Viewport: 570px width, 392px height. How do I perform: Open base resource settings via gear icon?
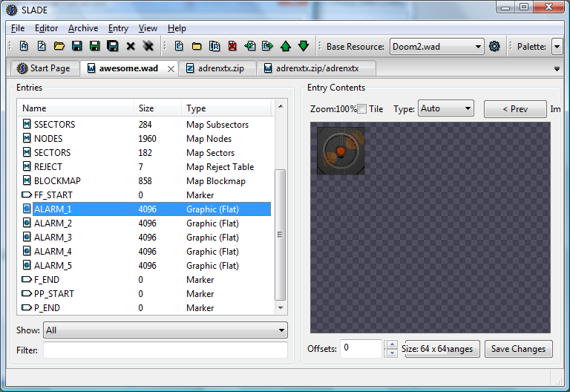[x=494, y=46]
